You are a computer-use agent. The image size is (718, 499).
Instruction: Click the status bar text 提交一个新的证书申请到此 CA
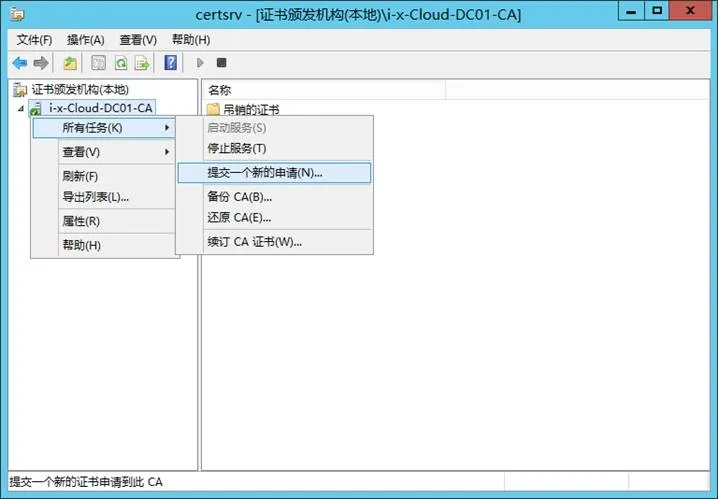pos(86,482)
